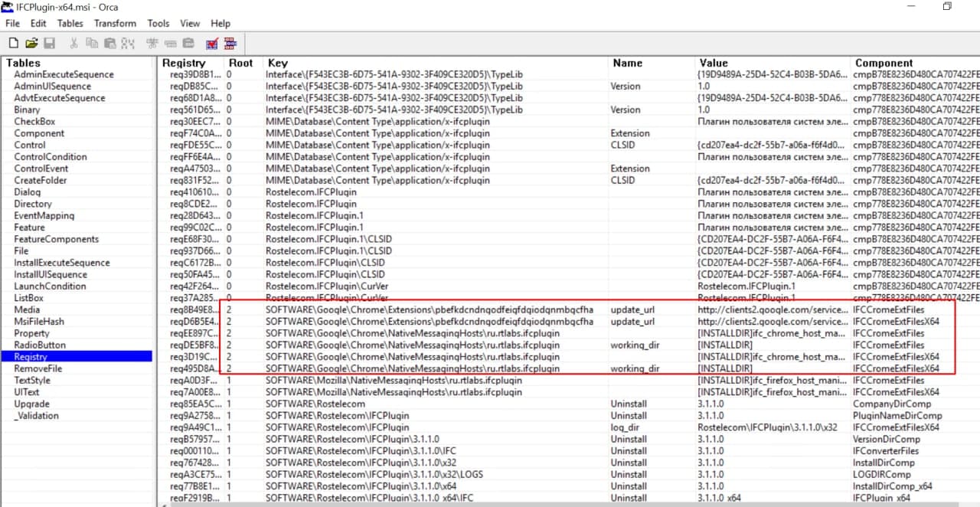Select the CreateFolder table
Screen dimensions: 980x507
point(41,180)
